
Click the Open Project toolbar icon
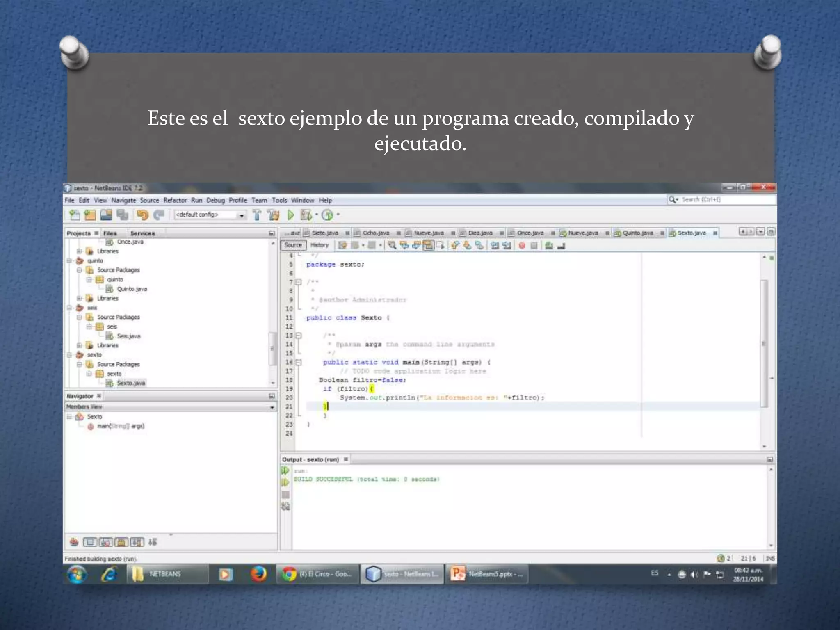click(x=106, y=215)
